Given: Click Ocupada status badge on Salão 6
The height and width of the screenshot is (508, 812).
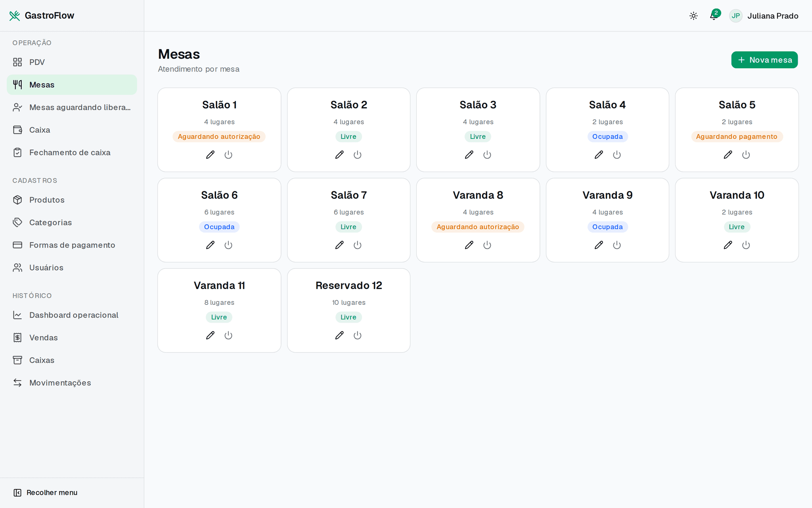Looking at the screenshot, I should pos(219,227).
